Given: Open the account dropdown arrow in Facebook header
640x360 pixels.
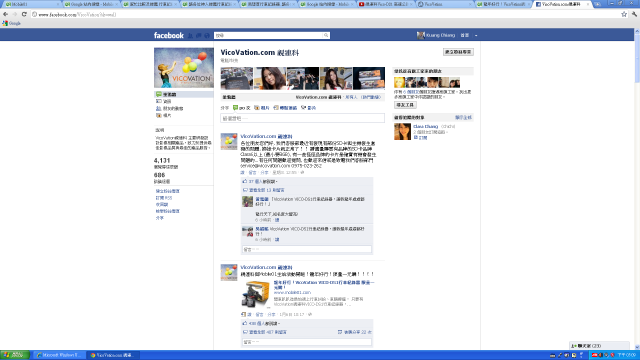Looking at the screenshot, I should [476, 36].
